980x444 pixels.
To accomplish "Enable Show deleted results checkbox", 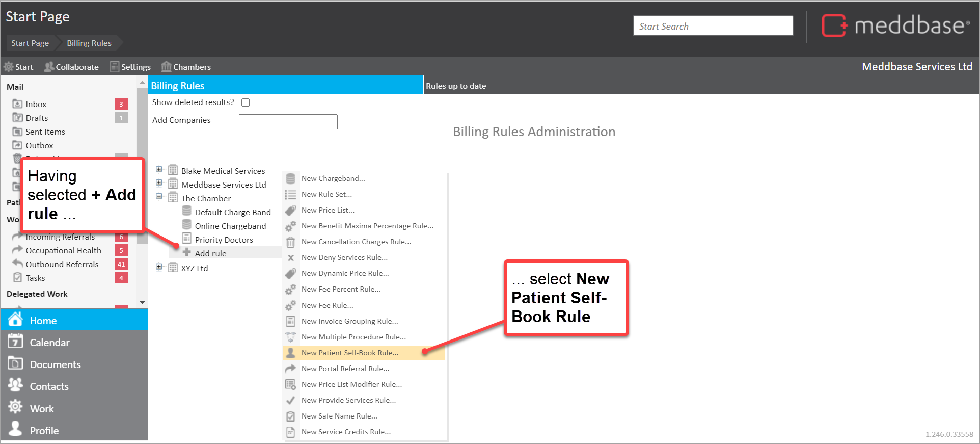I will [x=246, y=102].
